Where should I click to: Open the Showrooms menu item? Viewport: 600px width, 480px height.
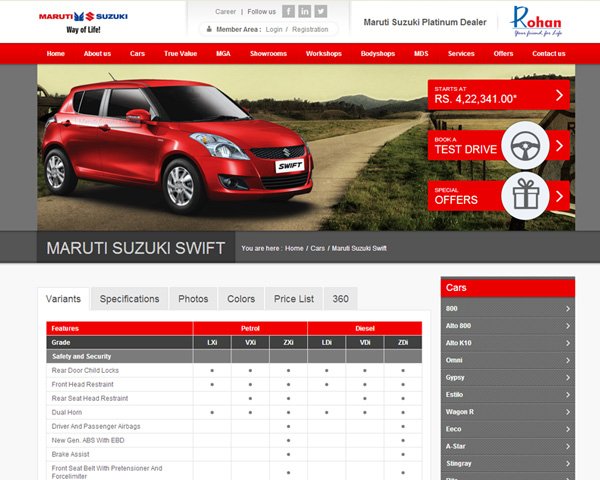point(268,53)
